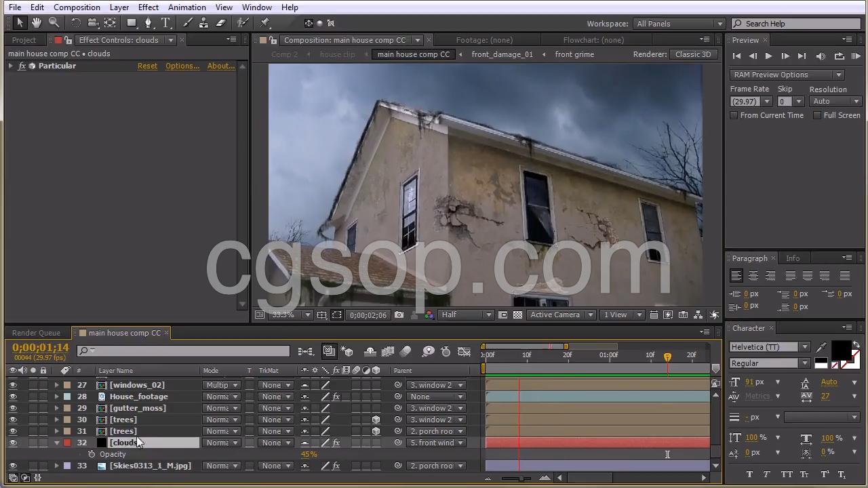868x488 pixels.
Task: Jump to the first frame in Preview
Action: click(x=736, y=56)
